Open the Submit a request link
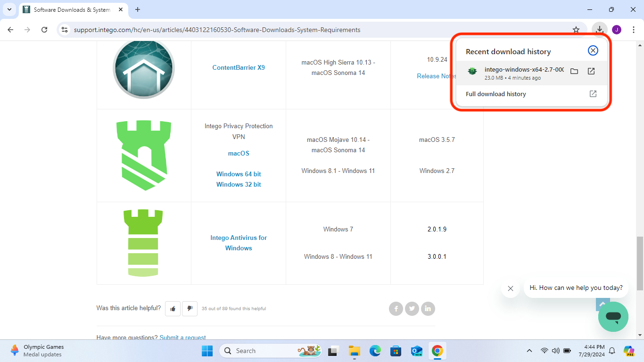 click(183, 337)
